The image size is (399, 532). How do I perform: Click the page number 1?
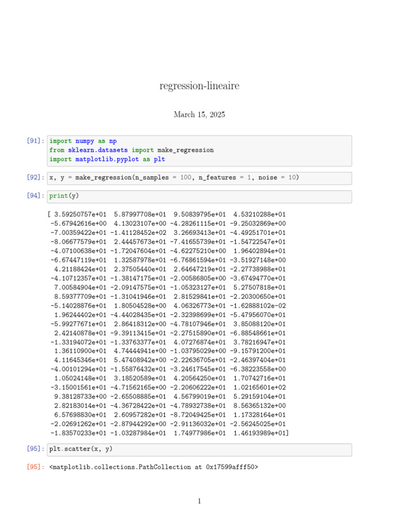199,501
